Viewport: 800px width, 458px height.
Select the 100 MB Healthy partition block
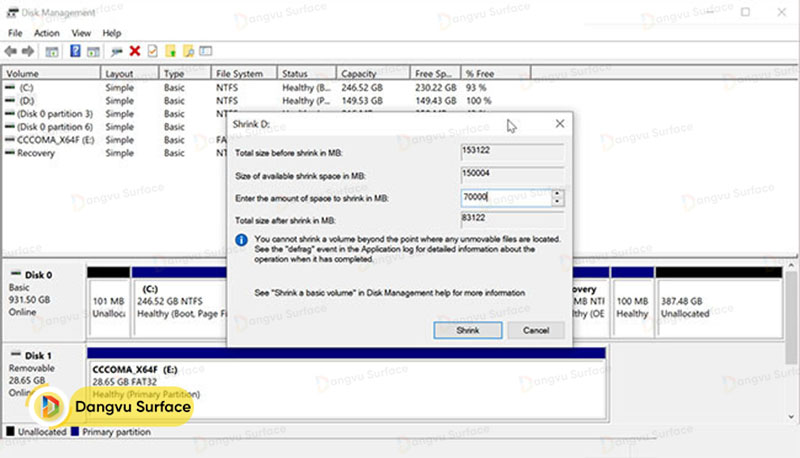tap(632, 302)
